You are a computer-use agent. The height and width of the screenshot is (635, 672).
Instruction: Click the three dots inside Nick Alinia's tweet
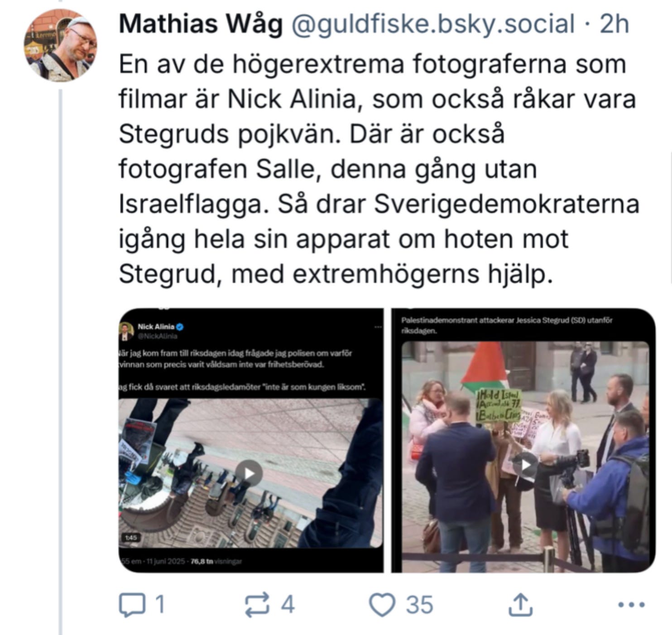378,327
